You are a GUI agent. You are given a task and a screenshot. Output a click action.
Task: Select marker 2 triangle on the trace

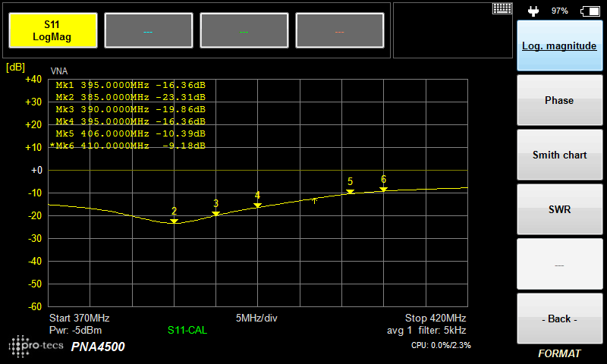(x=174, y=221)
